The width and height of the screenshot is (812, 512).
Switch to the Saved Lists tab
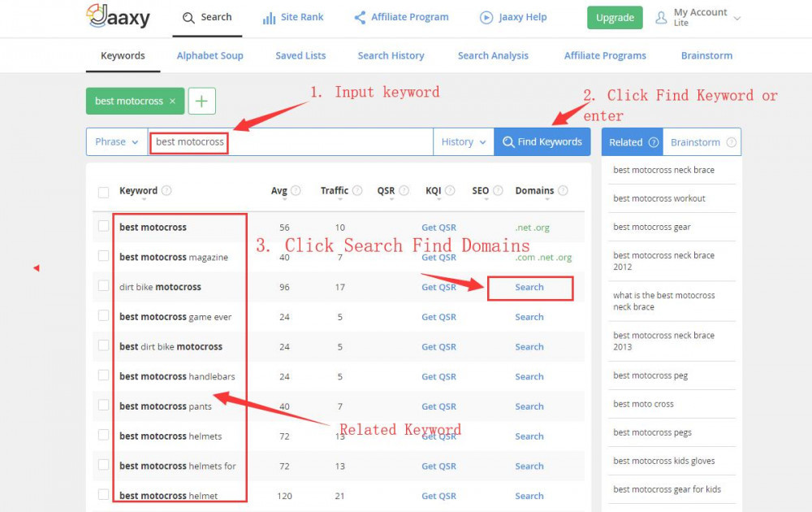300,55
